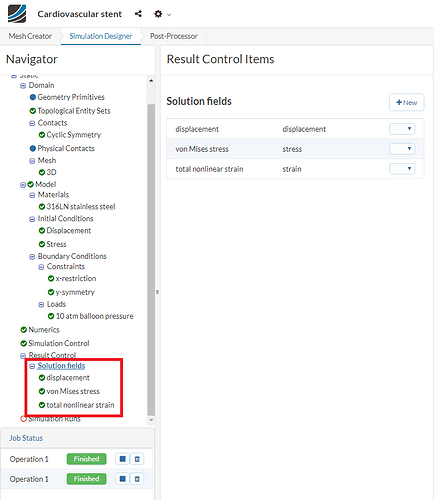Click the Job Status header

[x=26, y=438]
